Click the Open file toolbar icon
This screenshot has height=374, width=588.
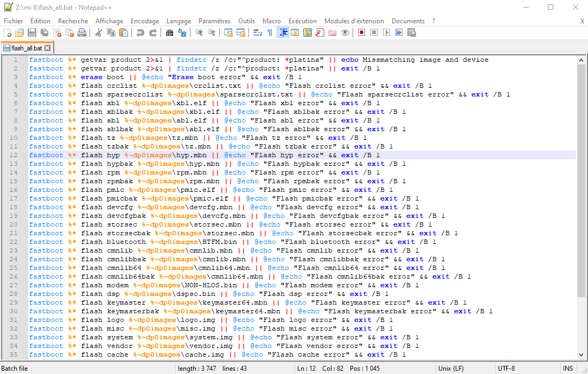[x=20, y=33]
